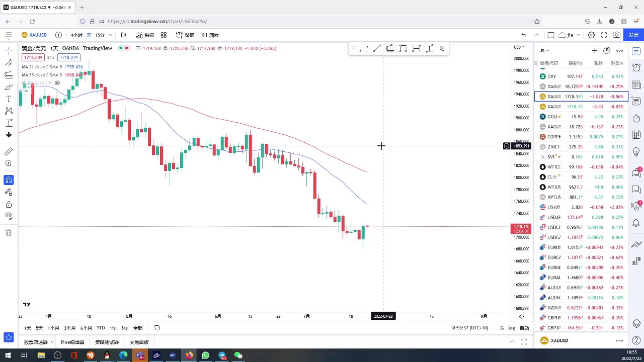Set range to 全部
The width and height of the screenshot is (644, 362).
(138, 328)
